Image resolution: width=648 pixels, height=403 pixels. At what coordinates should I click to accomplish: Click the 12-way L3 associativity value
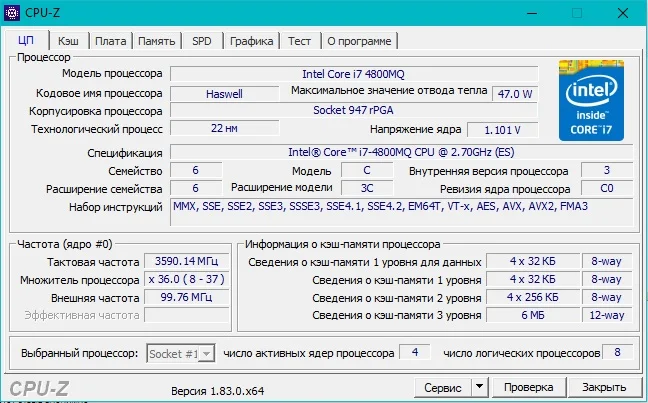(x=607, y=315)
